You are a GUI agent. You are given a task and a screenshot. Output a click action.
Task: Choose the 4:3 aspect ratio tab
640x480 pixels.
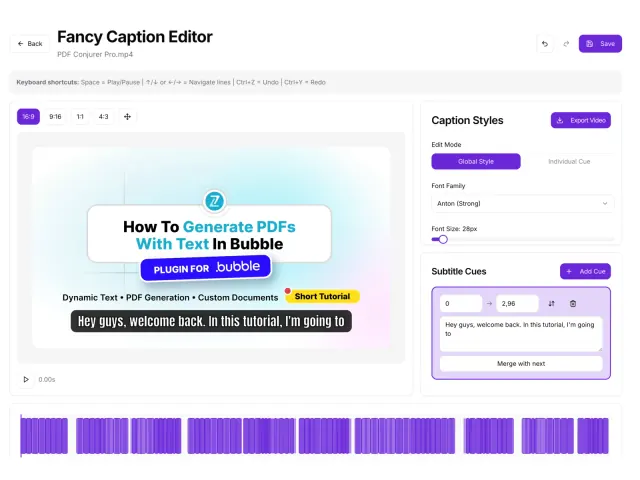[x=104, y=117]
